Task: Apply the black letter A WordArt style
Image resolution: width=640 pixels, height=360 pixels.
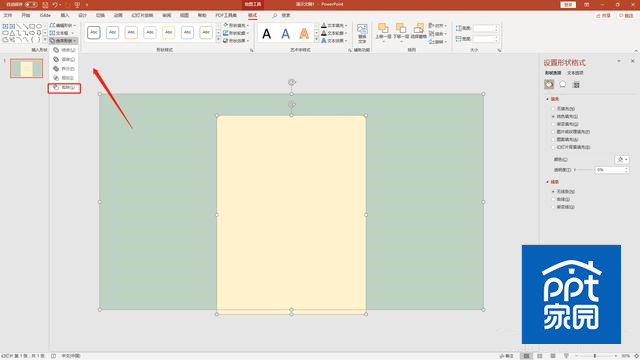Action: pyautogui.click(x=267, y=34)
